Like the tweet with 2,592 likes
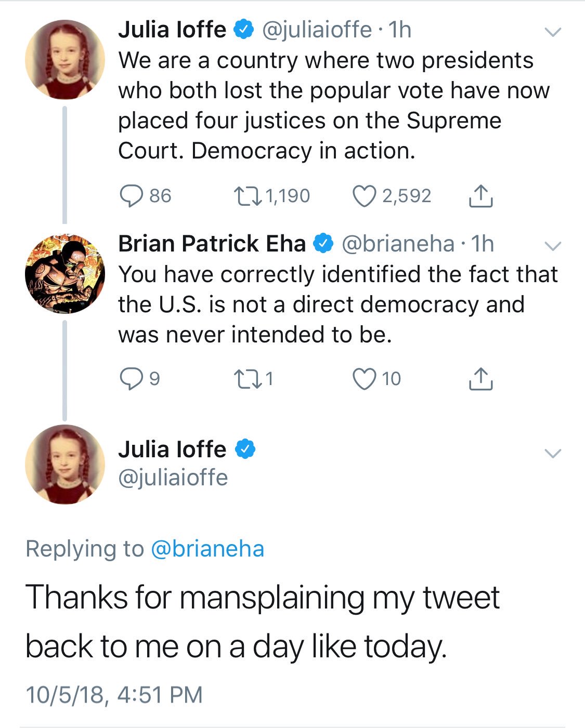 pyautogui.click(x=364, y=196)
